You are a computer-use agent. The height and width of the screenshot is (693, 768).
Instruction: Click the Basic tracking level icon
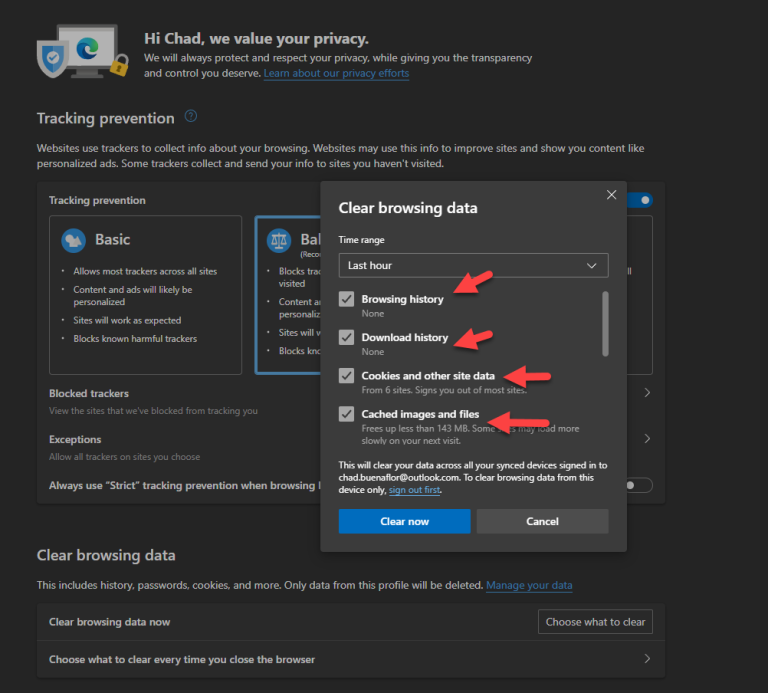[73, 240]
